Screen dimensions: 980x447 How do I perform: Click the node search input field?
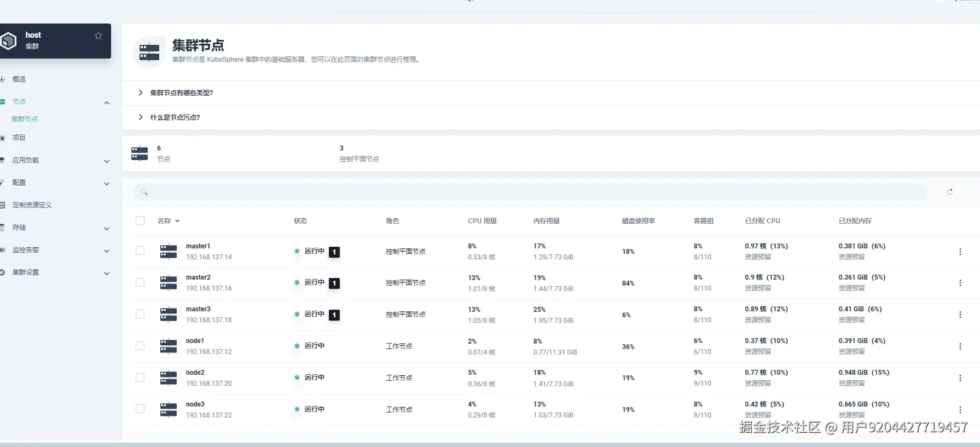click(x=530, y=192)
